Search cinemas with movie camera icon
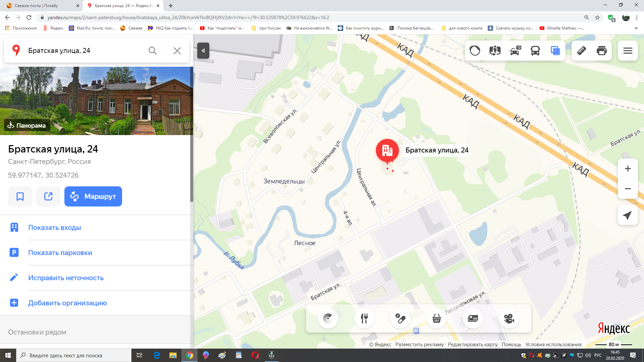The width and height of the screenshot is (644, 362). pos(509,318)
